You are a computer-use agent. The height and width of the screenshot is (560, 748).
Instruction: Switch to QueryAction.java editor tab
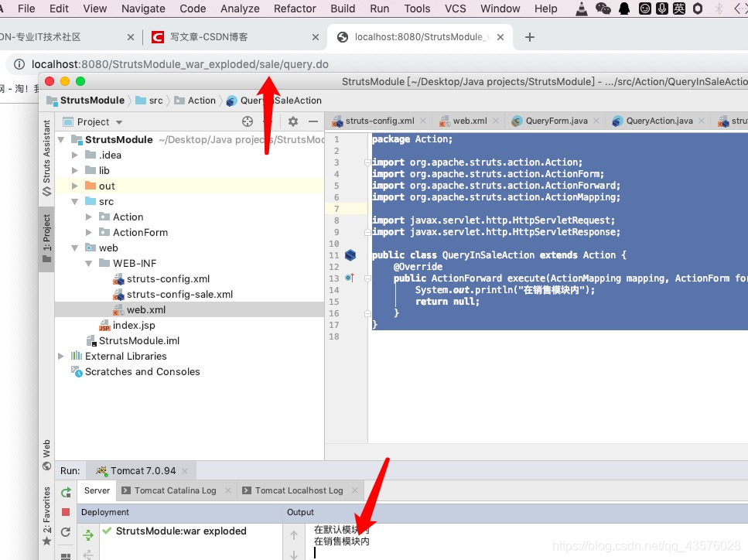(659, 121)
